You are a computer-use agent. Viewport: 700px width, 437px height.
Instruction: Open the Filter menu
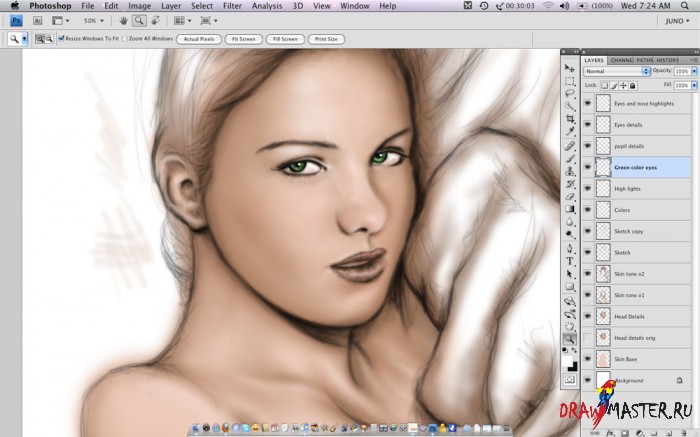point(232,5)
